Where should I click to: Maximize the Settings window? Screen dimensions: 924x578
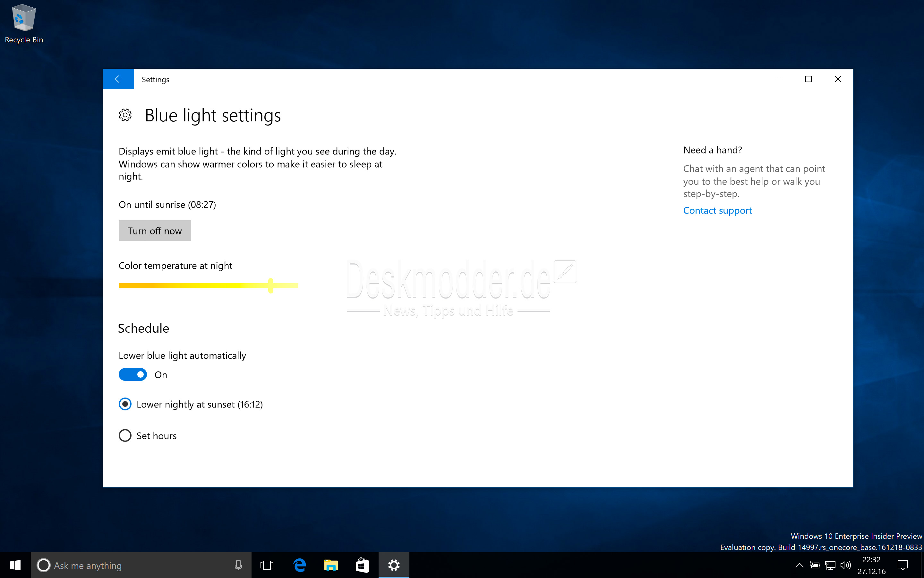pos(808,79)
